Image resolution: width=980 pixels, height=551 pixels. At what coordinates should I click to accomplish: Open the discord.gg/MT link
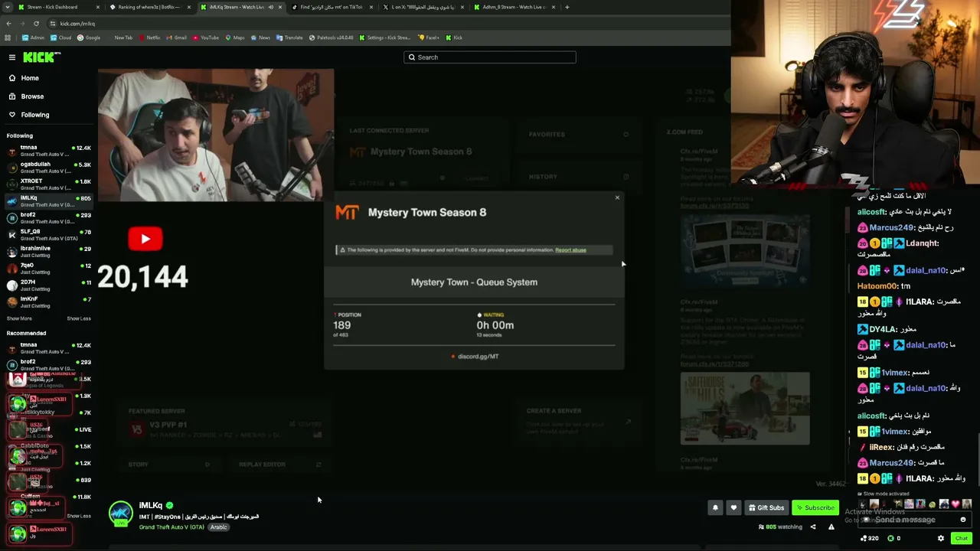click(478, 357)
